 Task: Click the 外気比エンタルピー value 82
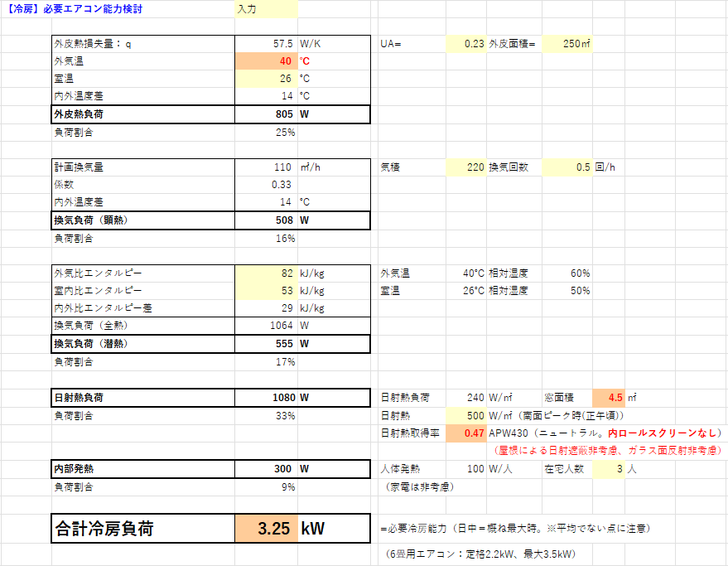(x=266, y=273)
